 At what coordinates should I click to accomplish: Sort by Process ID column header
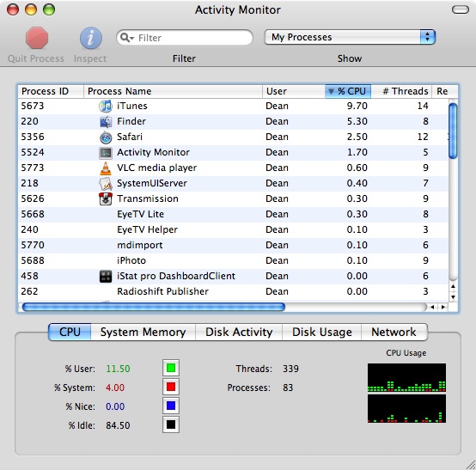point(51,91)
